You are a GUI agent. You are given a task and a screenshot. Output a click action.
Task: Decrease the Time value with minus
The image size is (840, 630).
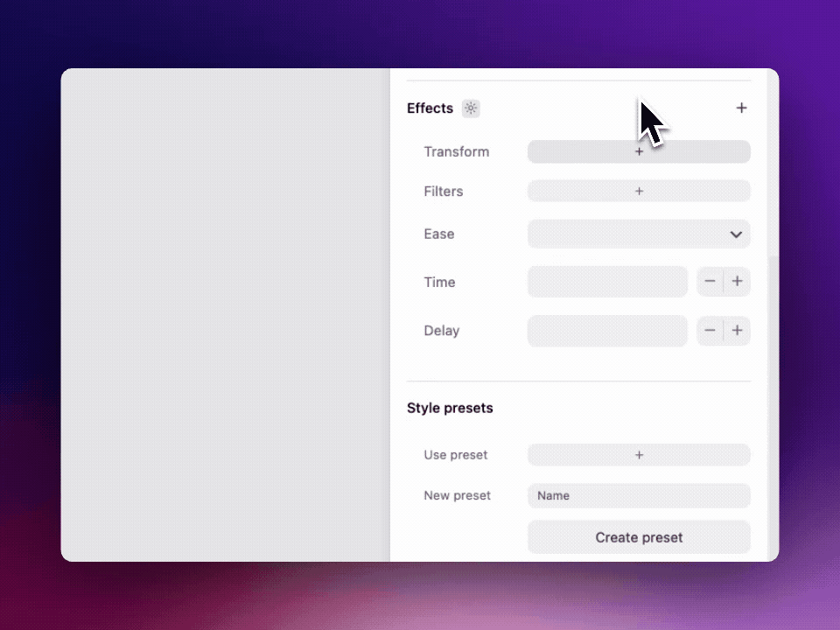tap(710, 282)
